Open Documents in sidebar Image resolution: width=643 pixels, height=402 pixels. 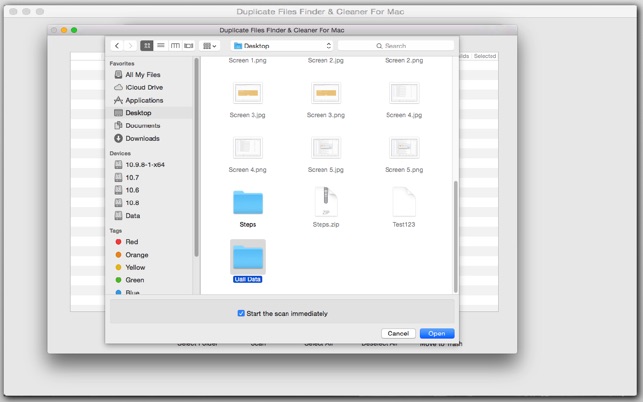point(142,126)
